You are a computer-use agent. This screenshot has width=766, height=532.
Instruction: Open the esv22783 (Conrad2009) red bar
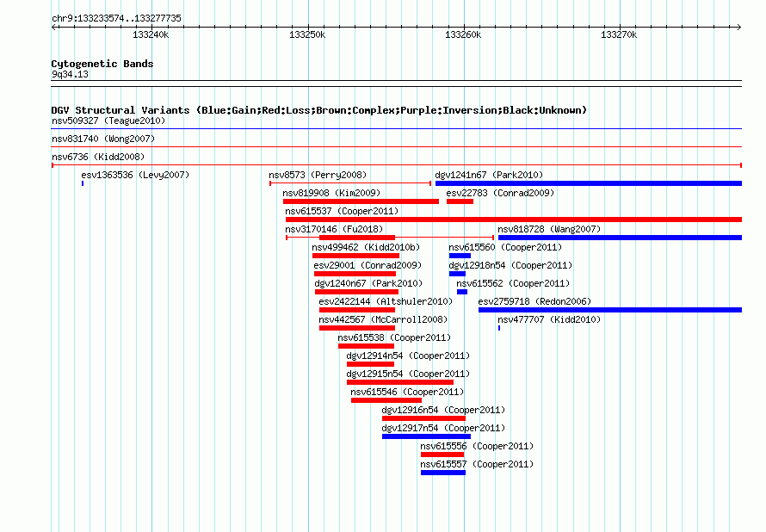tap(460, 201)
